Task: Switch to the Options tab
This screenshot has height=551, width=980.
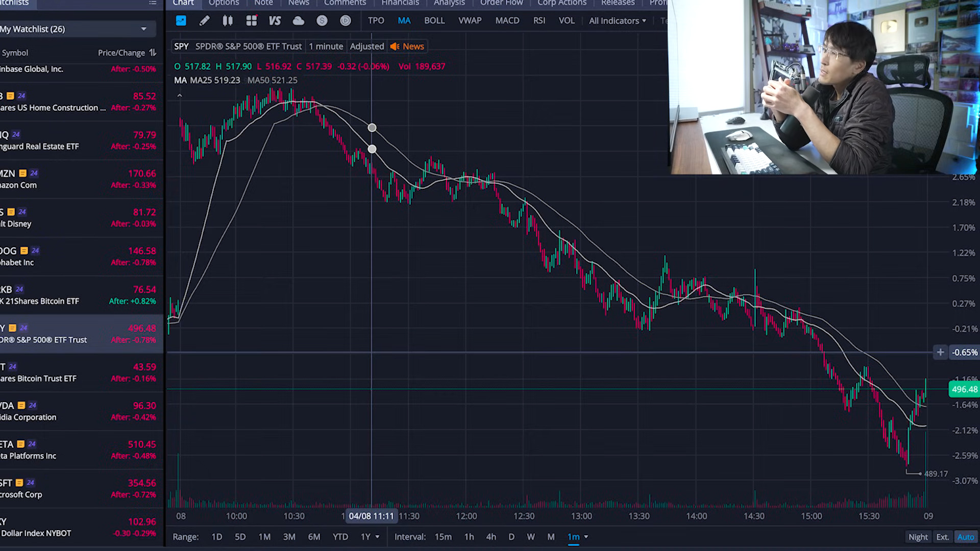Action: point(224,3)
